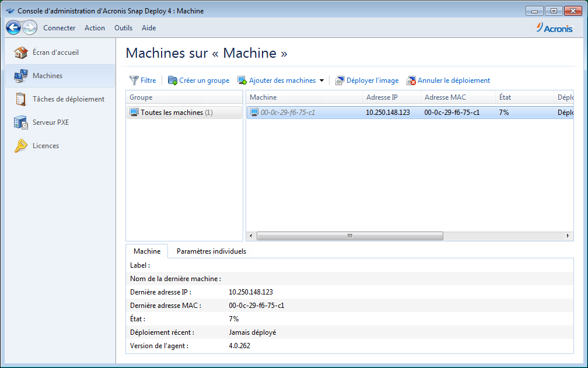The image size is (588, 368).
Task: Select the Machine details tab
Action: (x=147, y=251)
